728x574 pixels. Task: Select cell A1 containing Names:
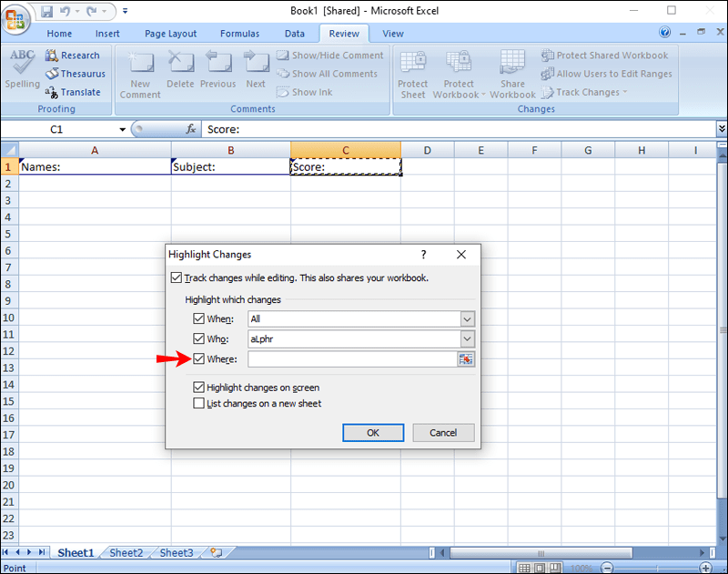(x=95, y=166)
